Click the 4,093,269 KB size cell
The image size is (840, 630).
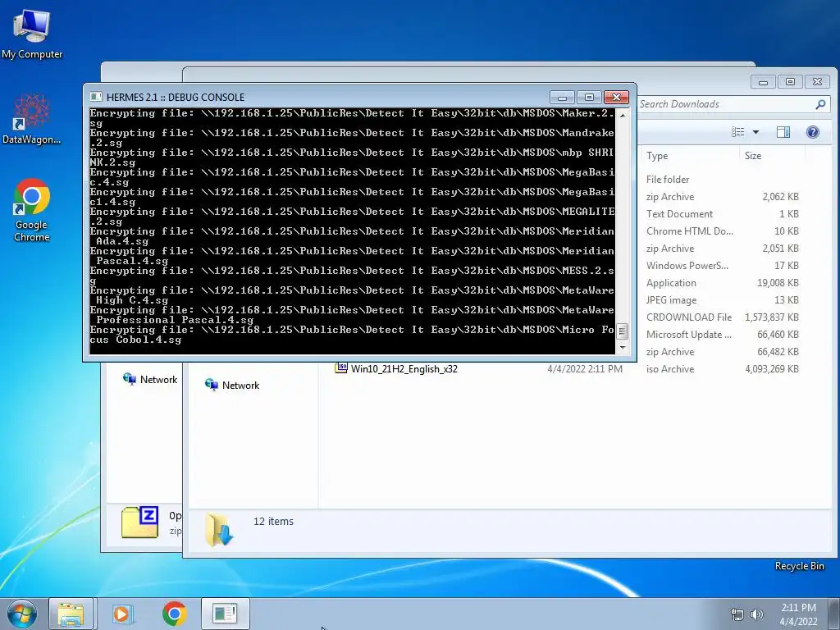(x=772, y=369)
